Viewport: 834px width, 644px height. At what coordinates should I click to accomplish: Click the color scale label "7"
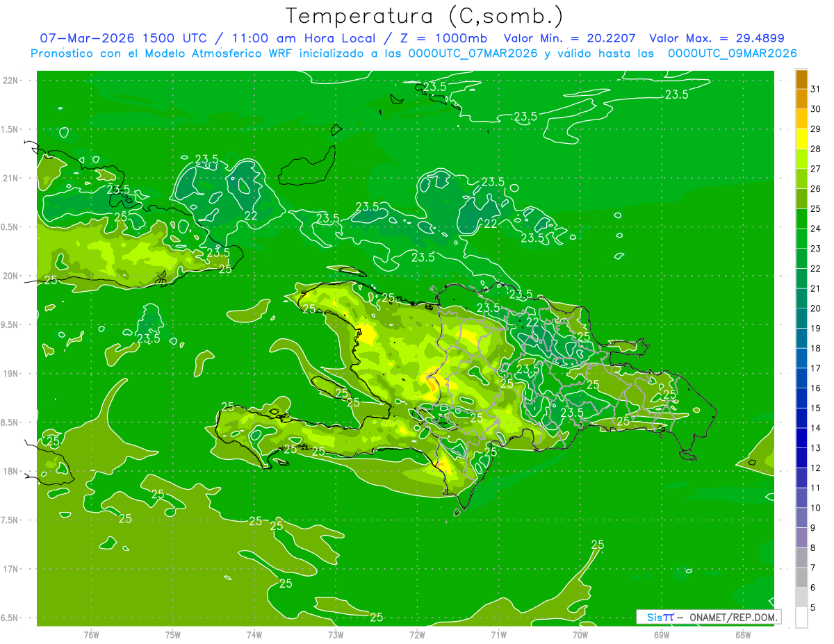(x=813, y=568)
